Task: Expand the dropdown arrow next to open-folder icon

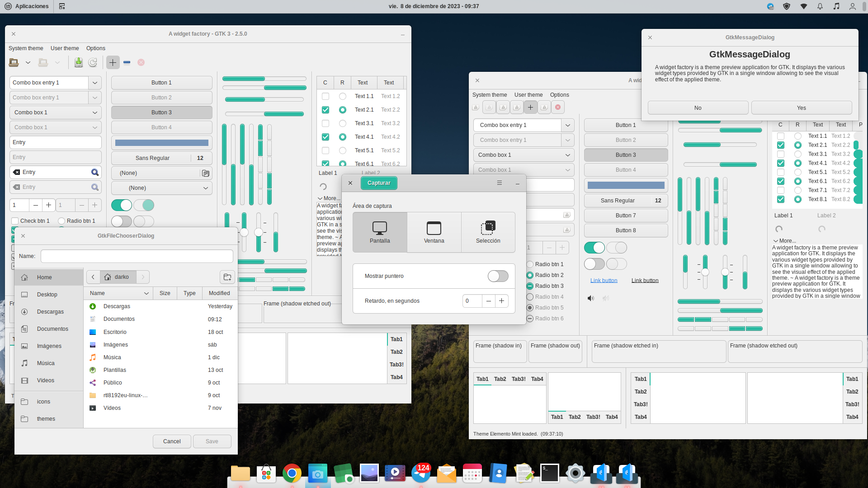Action: pyautogui.click(x=28, y=62)
